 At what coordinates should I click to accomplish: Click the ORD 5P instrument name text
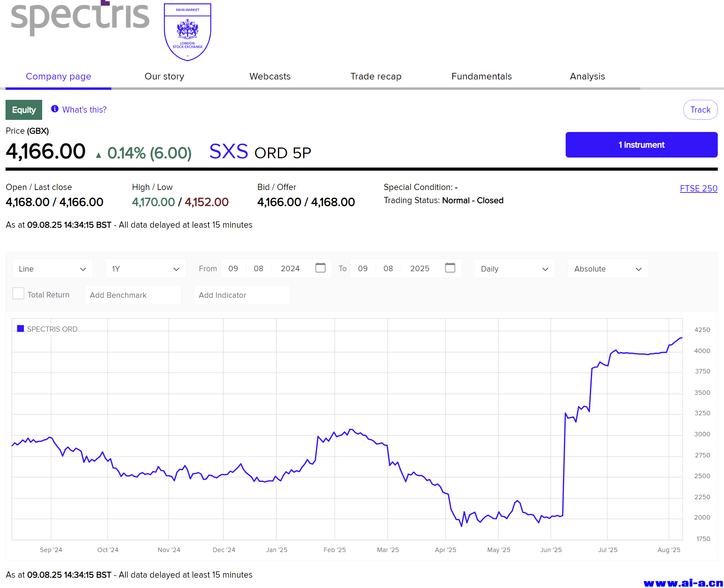pyautogui.click(x=283, y=153)
